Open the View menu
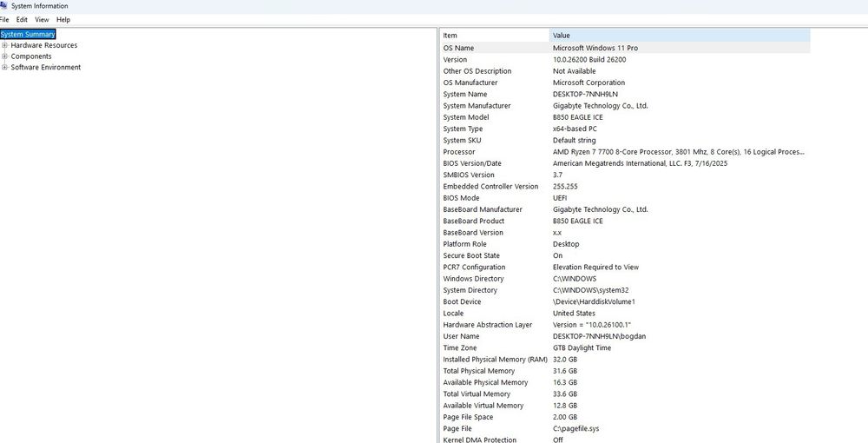 click(x=42, y=19)
